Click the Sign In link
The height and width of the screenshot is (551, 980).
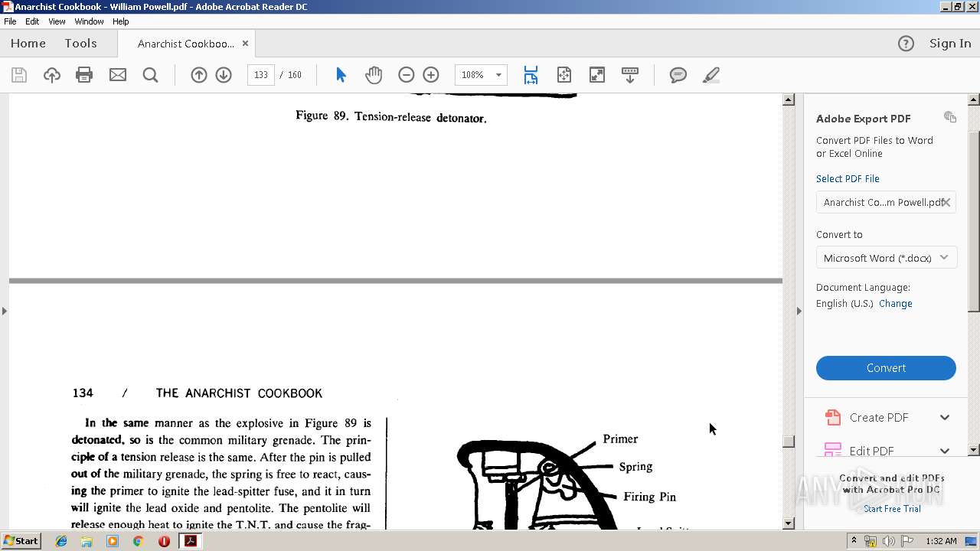coord(950,44)
